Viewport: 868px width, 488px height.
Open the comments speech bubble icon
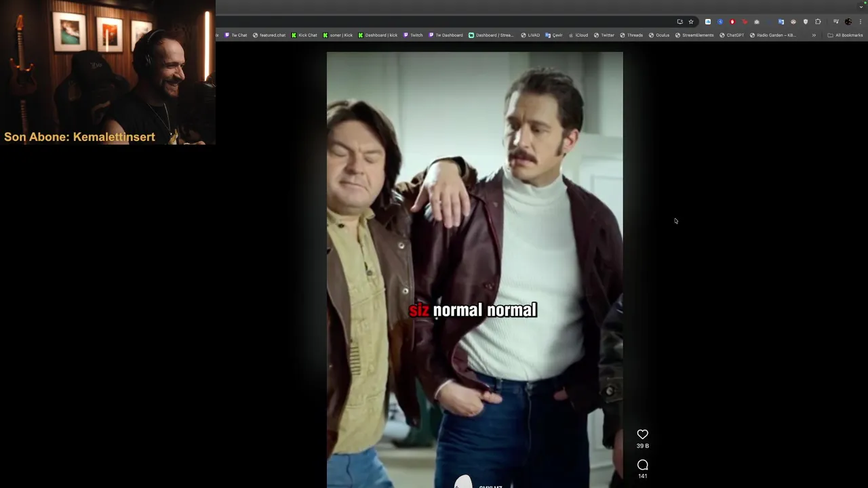click(642, 465)
